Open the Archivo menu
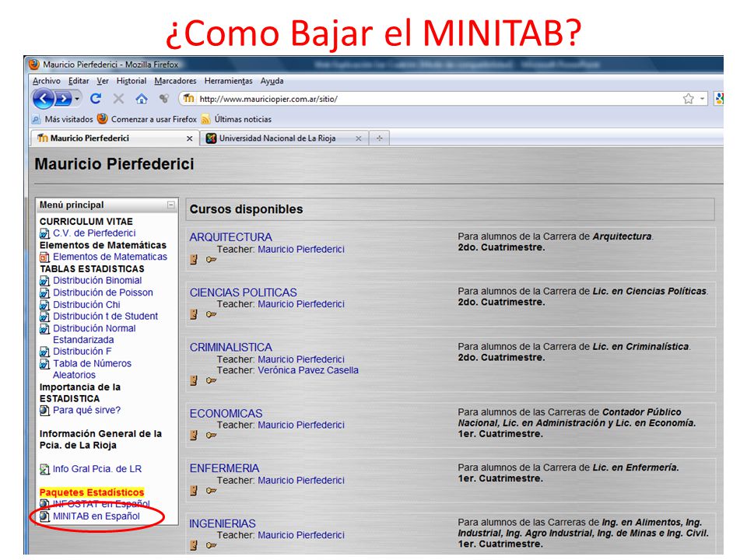Image resolution: width=747 pixels, height=560 pixels. [x=46, y=81]
